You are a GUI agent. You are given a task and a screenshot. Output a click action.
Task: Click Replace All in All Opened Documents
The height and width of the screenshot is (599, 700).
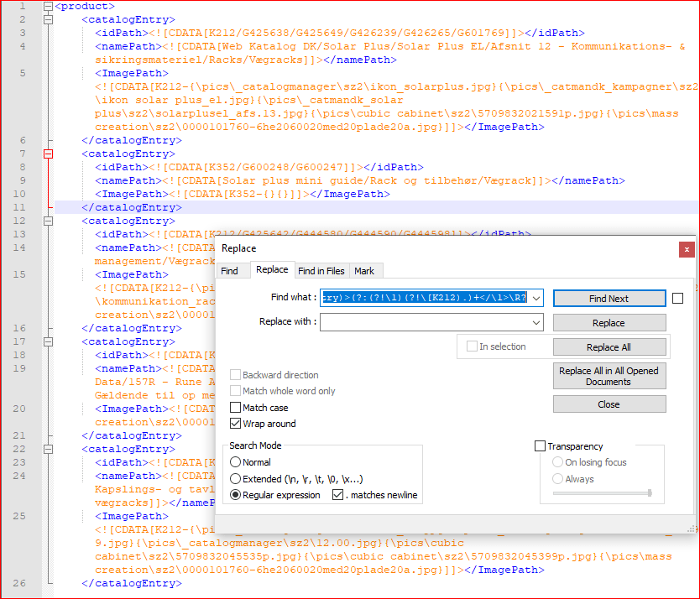[x=609, y=374]
